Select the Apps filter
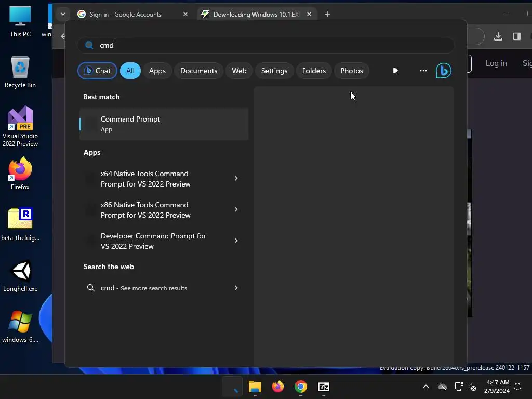The height and width of the screenshot is (399, 532). coord(157,71)
